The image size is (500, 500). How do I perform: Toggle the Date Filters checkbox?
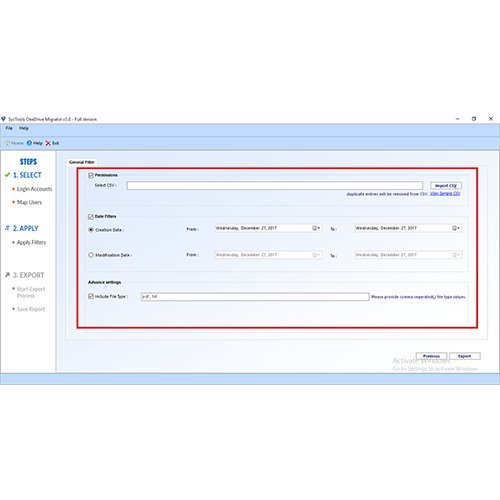[91, 217]
